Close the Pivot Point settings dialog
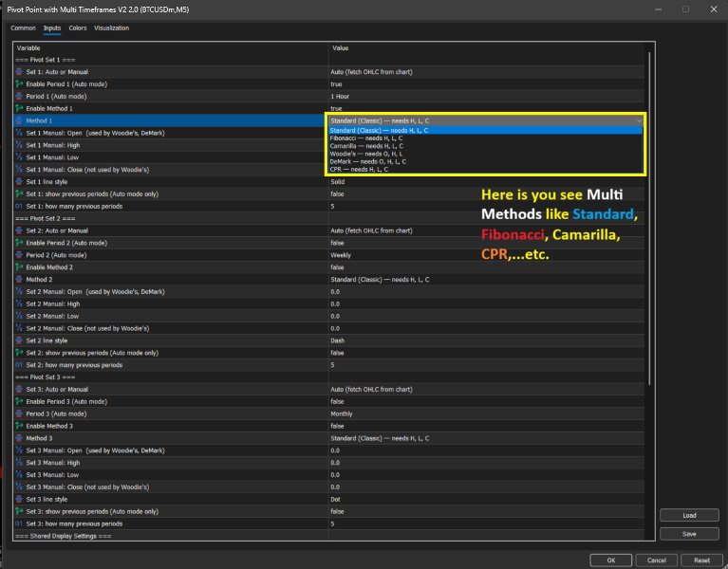 click(x=714, y=9)
